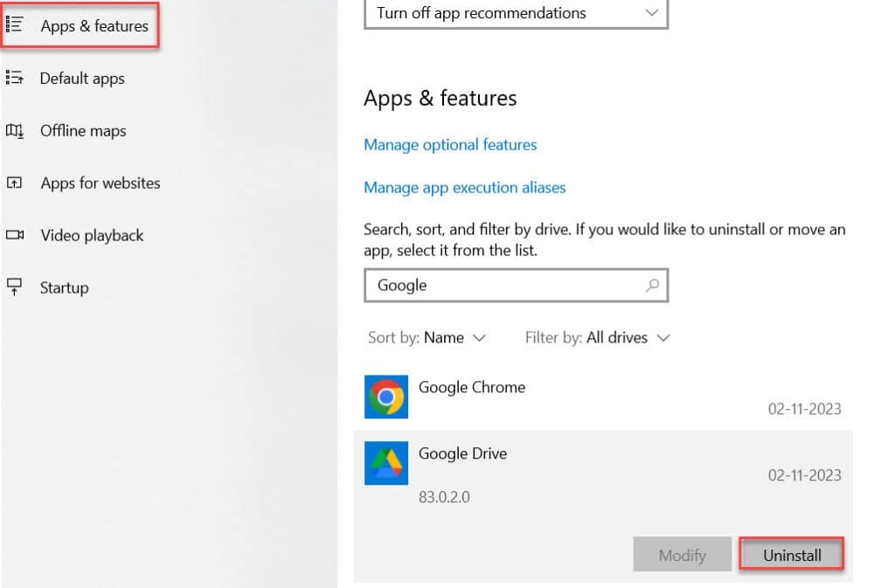The height and width of the screenshot is (588, 895).
Task: Click the Default apps sidebar icon
Action: click(14, 77)
